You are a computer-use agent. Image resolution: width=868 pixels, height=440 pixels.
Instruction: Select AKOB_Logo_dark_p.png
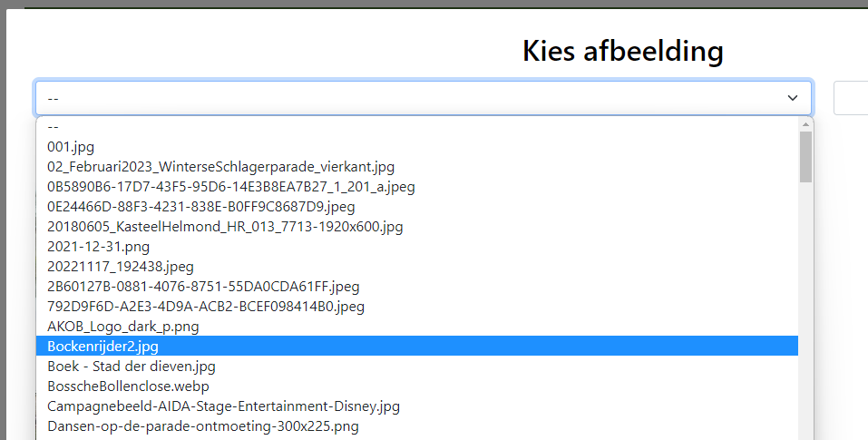coord(122,327)
